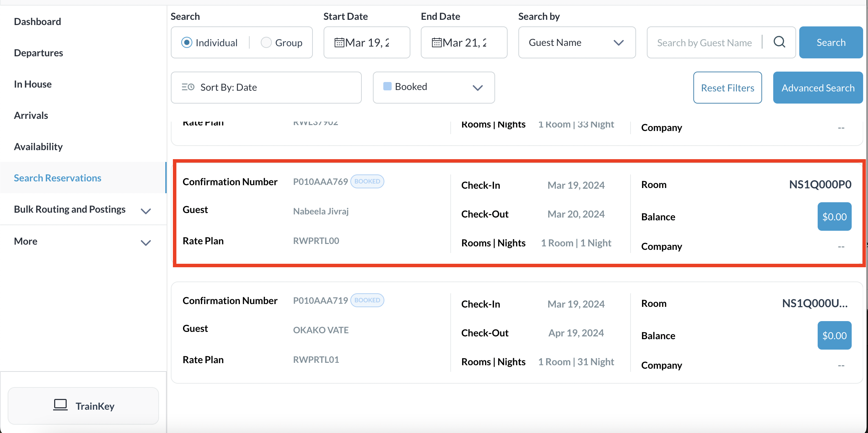Screen dimensions: 868x433
Task: Open the Arrivals sidebar page
Action: click(x=31, y=115)
